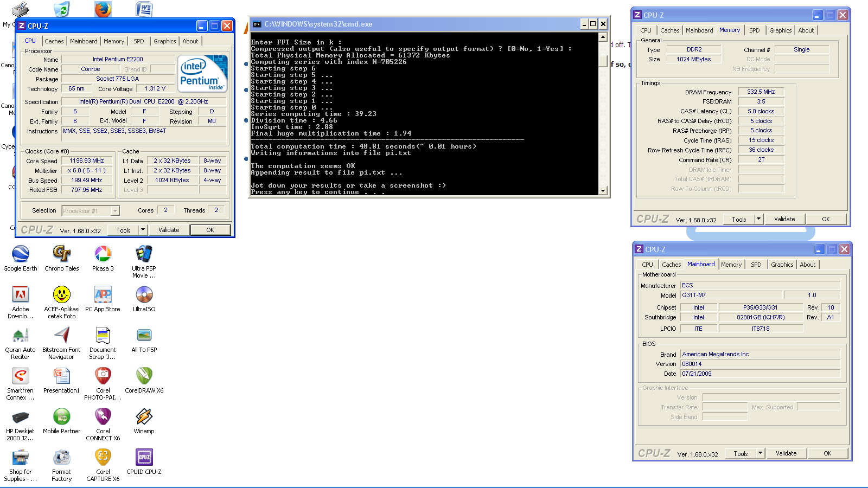Open the Firefox icon at top of desktop

point(103,9)
